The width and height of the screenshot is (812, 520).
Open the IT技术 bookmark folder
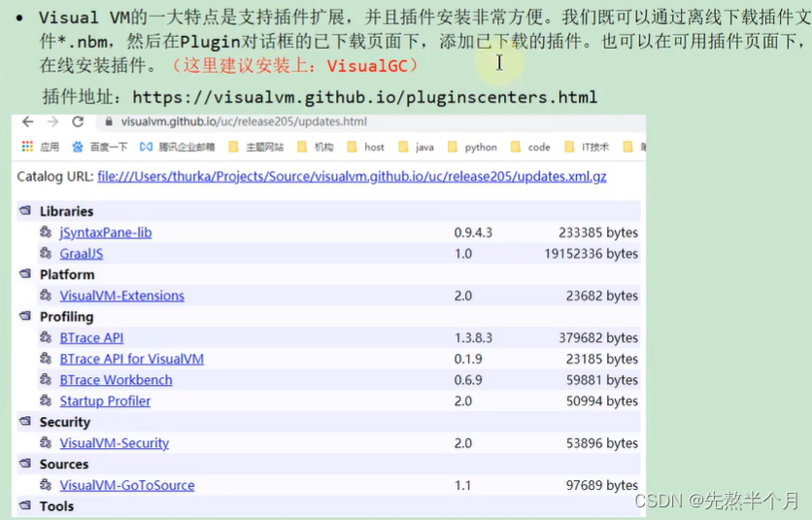(x=587, y=147)
